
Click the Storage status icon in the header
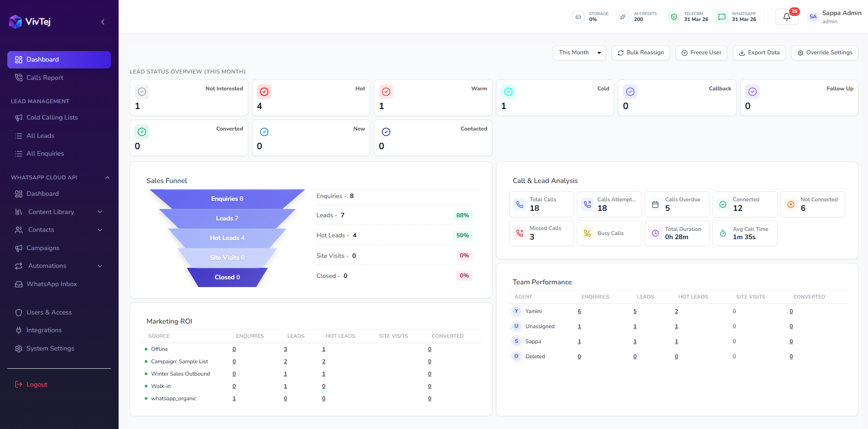click(578, 16)
